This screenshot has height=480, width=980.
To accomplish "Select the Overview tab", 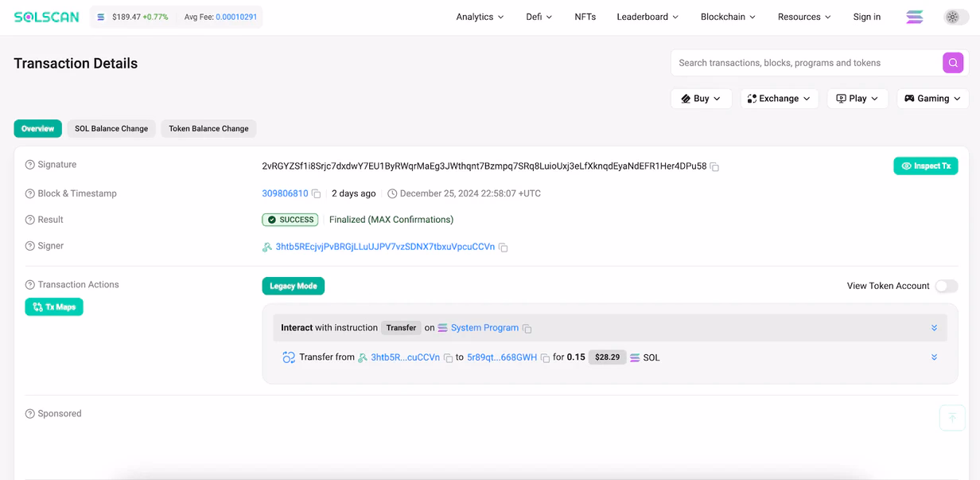I will [37, 128].
